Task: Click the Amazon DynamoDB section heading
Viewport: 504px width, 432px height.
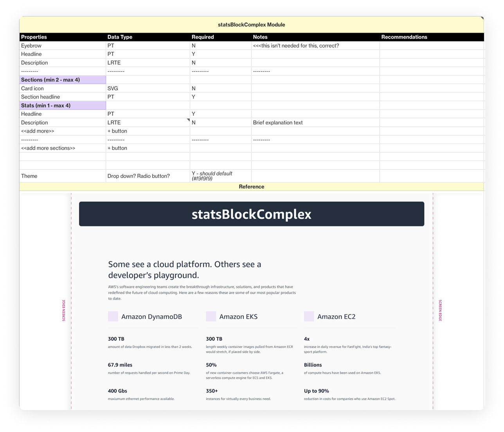Action: (151, 317)
